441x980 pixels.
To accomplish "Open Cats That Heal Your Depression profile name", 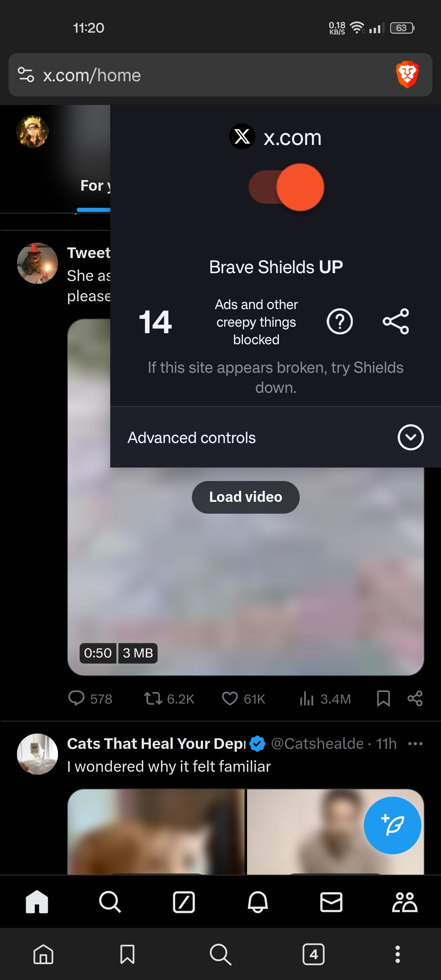I will [156, 744].
